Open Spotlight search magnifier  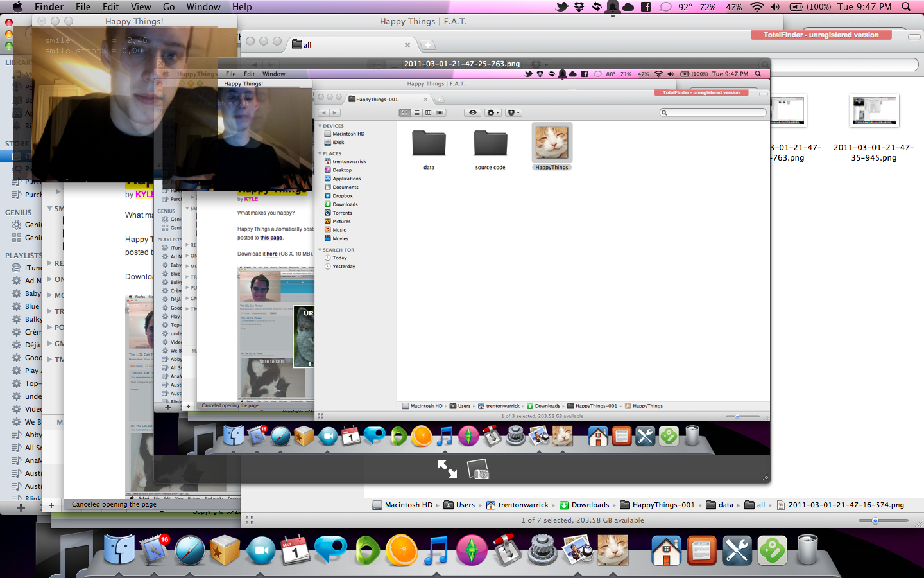pos(906,7)
